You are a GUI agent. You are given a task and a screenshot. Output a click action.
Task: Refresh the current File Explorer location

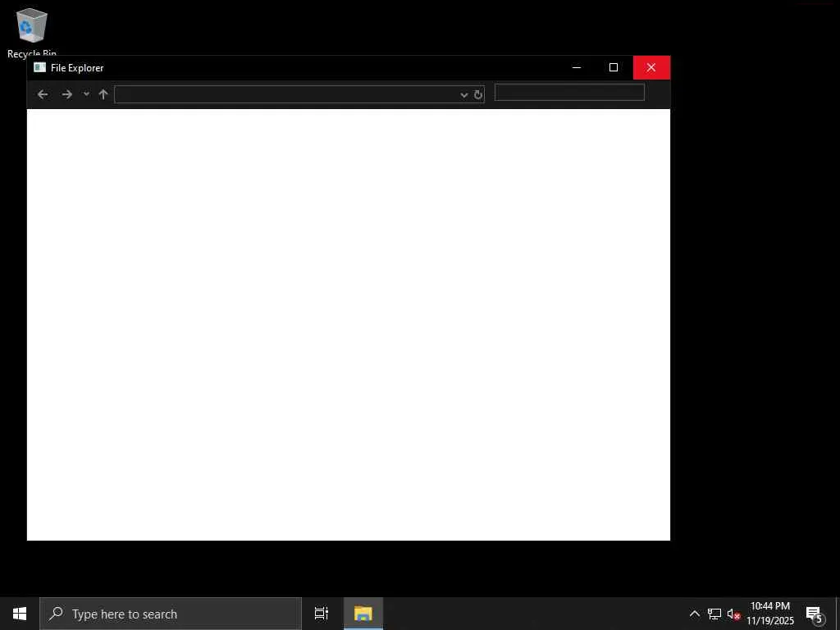(x=478, y=95)
